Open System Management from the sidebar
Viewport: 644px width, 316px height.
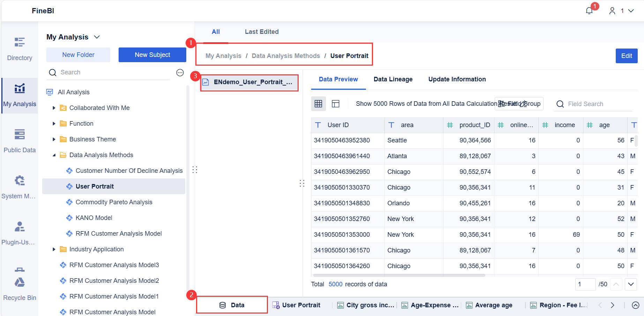pos(19,186)
